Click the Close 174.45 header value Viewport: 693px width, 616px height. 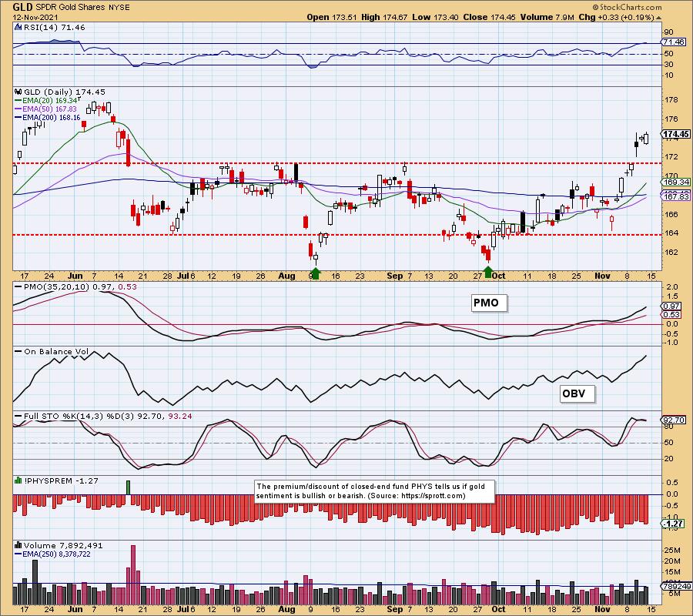pos(489,17)
